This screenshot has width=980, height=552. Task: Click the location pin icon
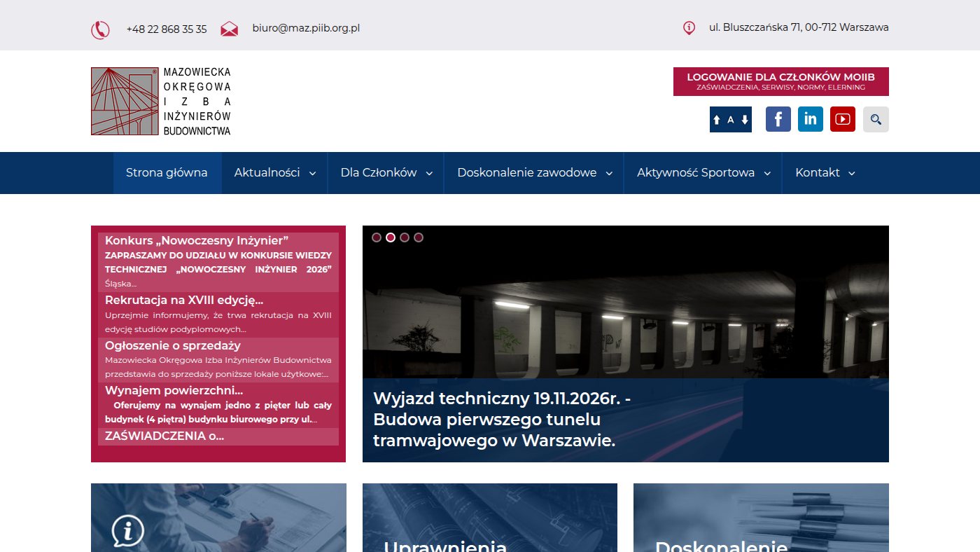click(689, 28)
